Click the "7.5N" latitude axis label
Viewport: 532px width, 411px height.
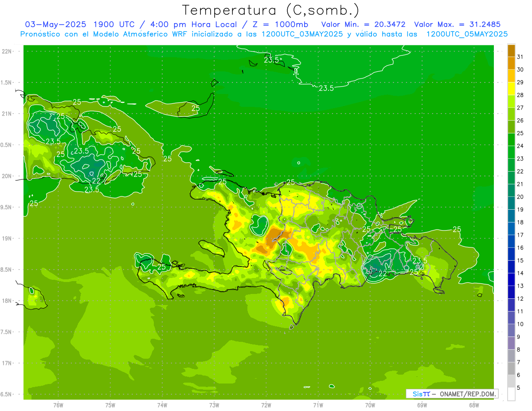tap(7, 332)
